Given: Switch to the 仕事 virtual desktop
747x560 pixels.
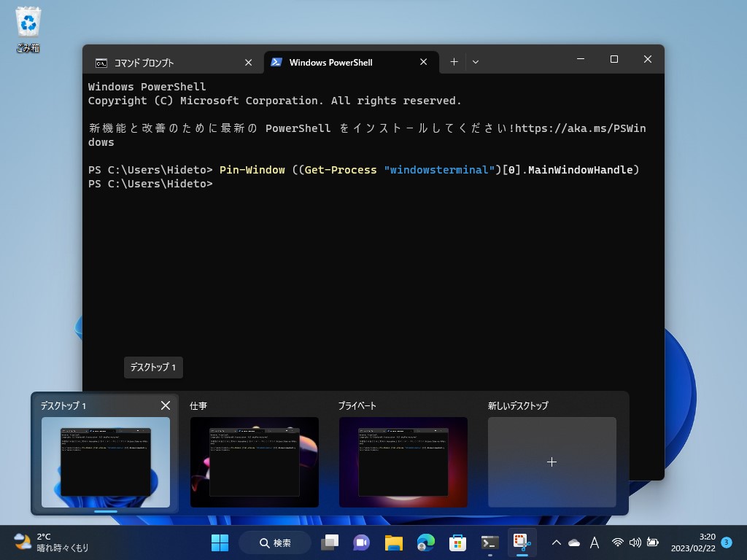Looking at the screenshot, I should (x=254, y=462).
